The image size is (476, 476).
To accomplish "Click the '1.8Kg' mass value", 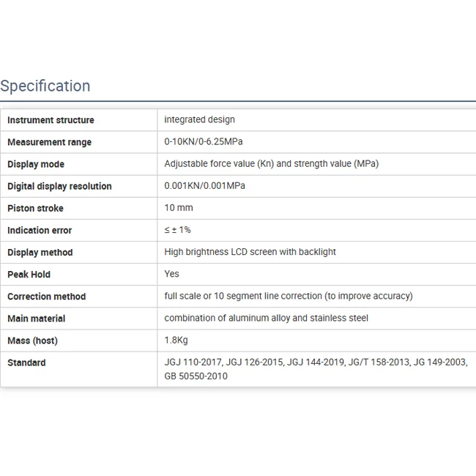I will (176, 340).
